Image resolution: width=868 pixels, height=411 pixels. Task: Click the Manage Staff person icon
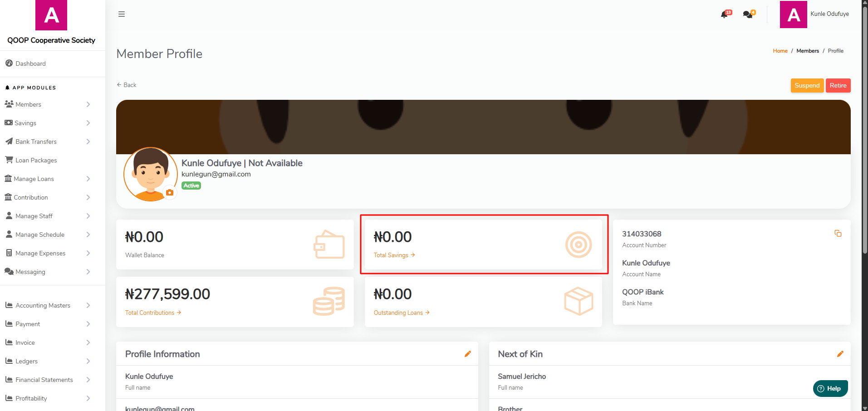pyautogui.click(x=9, y=215)
